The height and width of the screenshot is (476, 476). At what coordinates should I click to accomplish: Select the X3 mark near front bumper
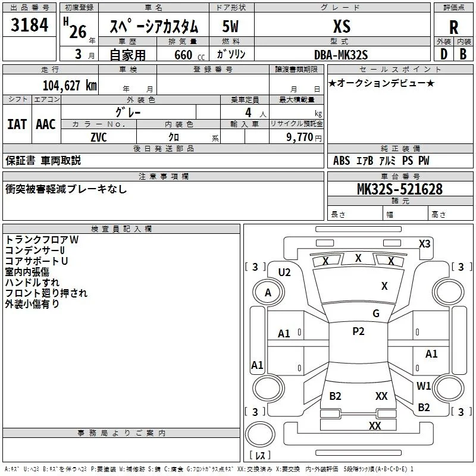tap(424, 244)
